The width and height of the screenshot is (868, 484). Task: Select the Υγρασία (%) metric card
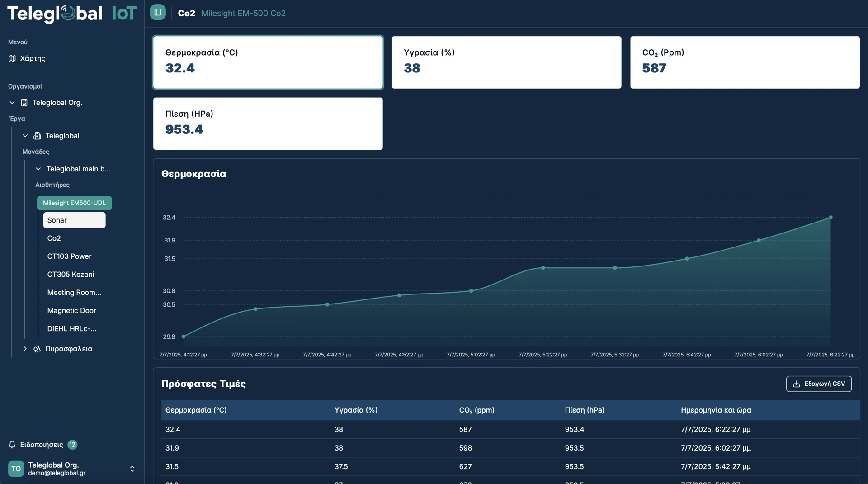coord(506,62)
